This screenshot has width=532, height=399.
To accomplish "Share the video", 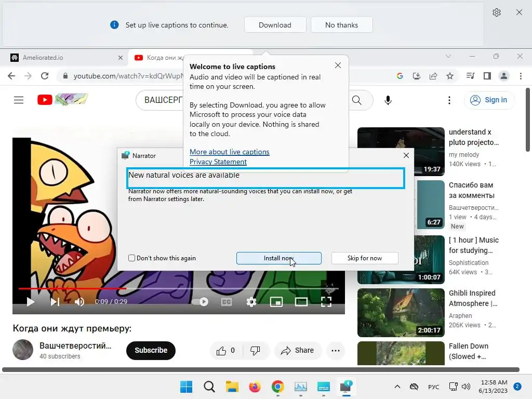I will point(298,351).
